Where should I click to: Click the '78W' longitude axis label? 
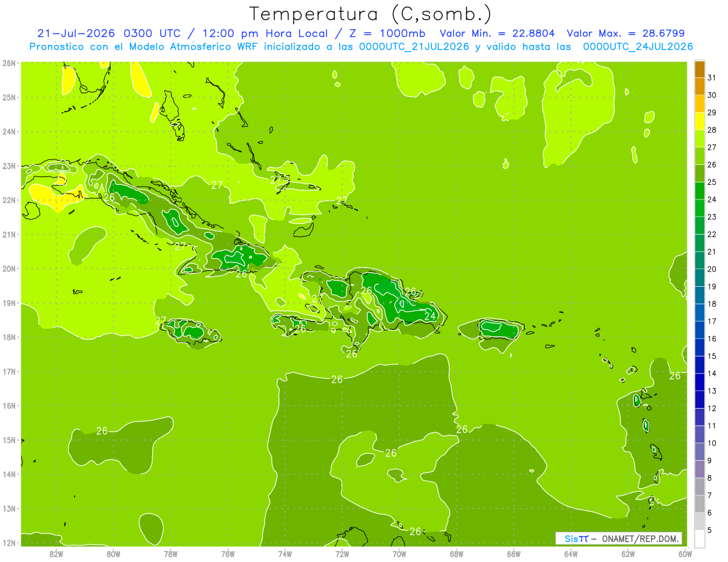170,554
